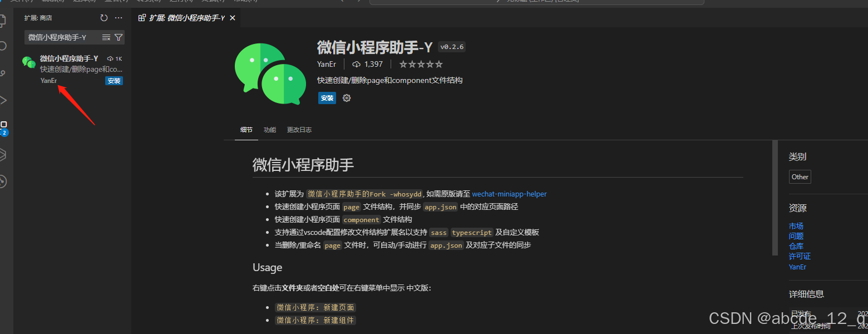
Task: Open the extension filter options
Action: tap(119, 37)
